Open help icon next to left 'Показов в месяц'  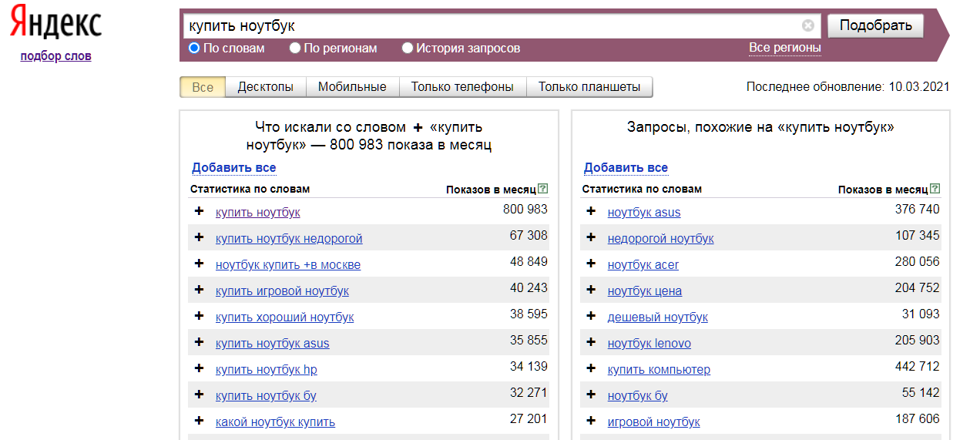[x=543, y=188]
